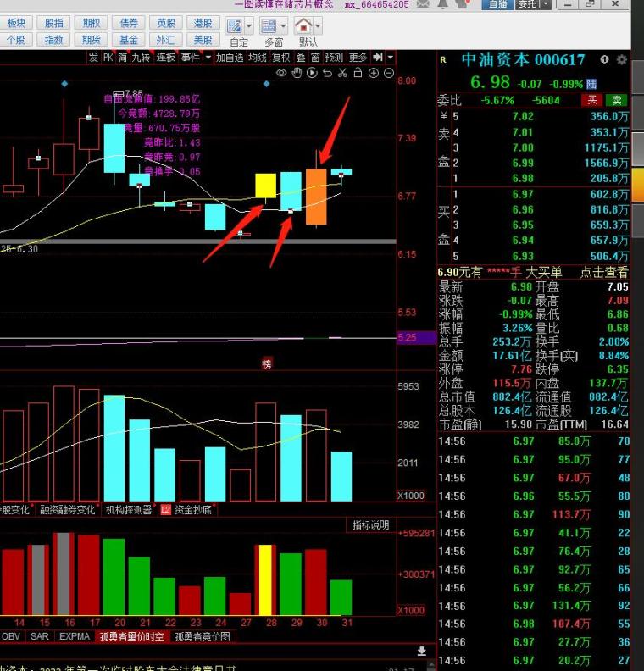Click the L2 icon beside 资金抄底

[x=165, y=510]
